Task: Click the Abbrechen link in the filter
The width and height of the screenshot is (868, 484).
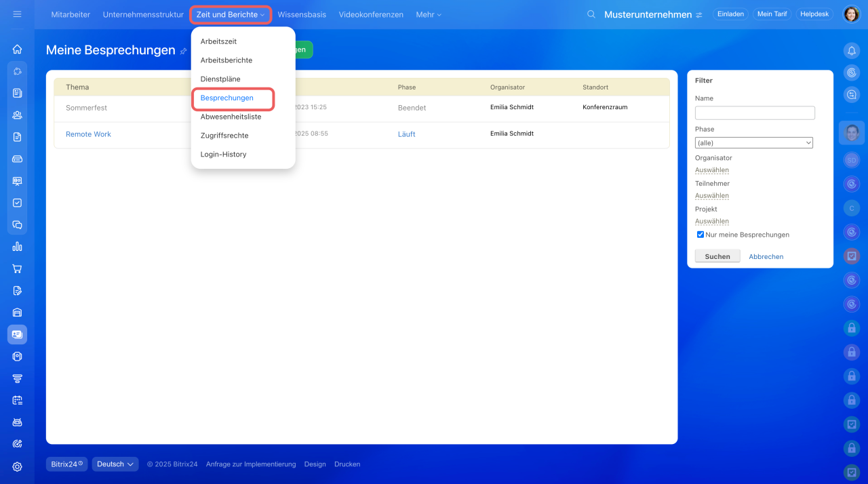Action: [x=766, y=257]
